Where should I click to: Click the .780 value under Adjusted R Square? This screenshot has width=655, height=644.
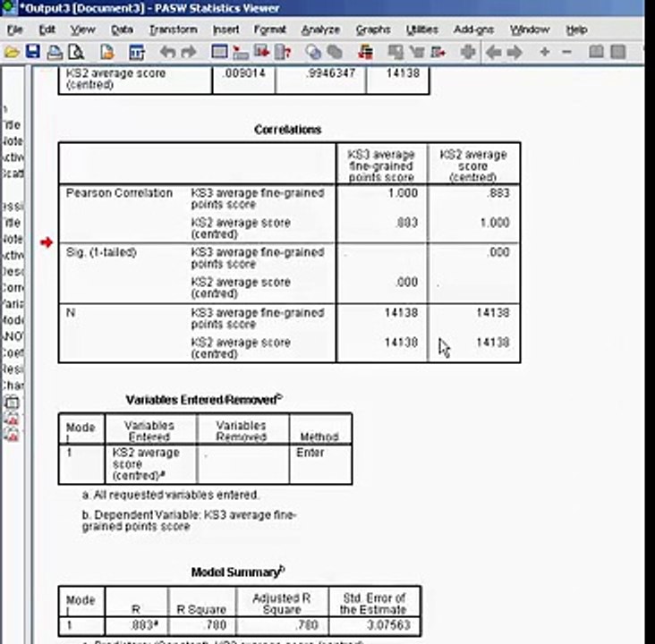point(306,625)
